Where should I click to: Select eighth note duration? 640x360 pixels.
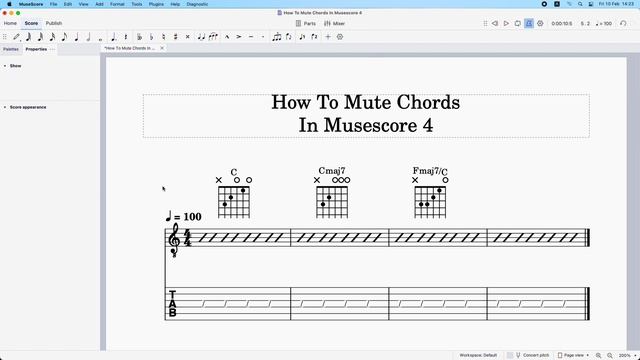click(x=64, y=37)
